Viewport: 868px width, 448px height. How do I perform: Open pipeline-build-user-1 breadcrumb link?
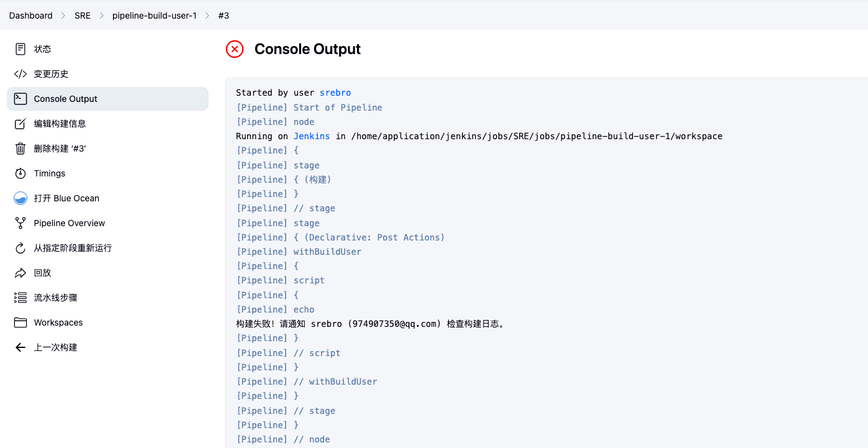[154, 16]
